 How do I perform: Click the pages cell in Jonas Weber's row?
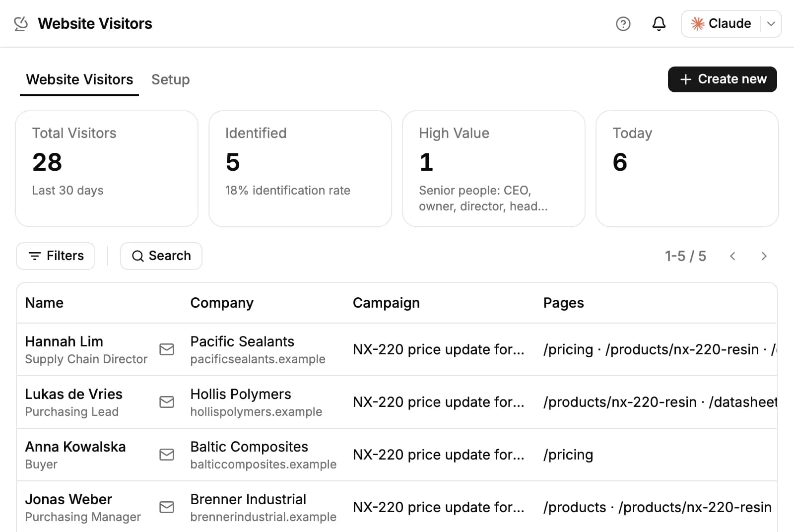[x=657, y=507]
